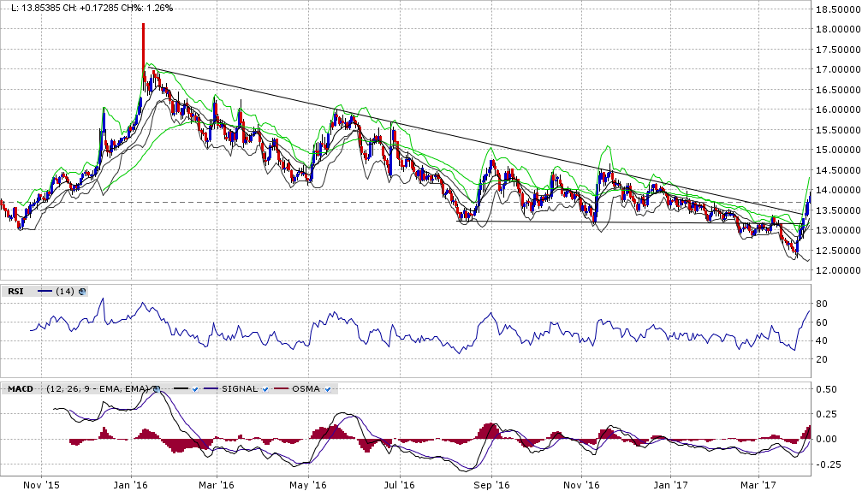Select the MACD panel label
The image size is (868, 497).
pos(21,389)
